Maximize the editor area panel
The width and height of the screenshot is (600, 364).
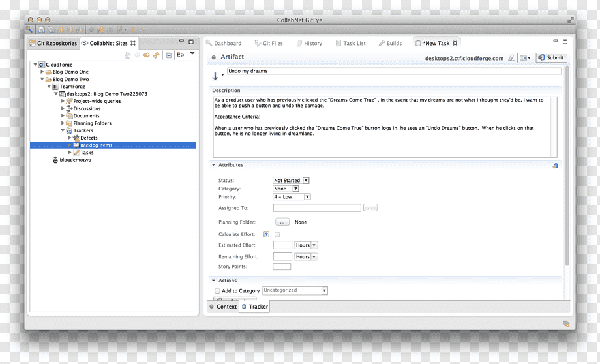click(565, 42)
